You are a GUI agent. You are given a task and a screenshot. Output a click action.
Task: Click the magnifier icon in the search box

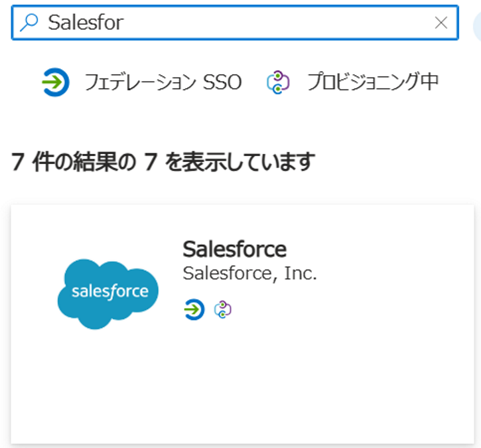coord(30,23)
